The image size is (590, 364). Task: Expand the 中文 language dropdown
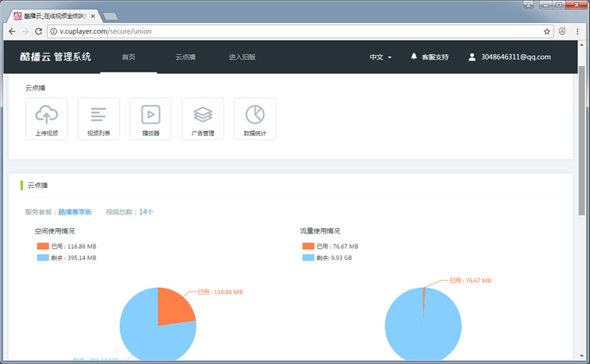(x=381, y=57)
